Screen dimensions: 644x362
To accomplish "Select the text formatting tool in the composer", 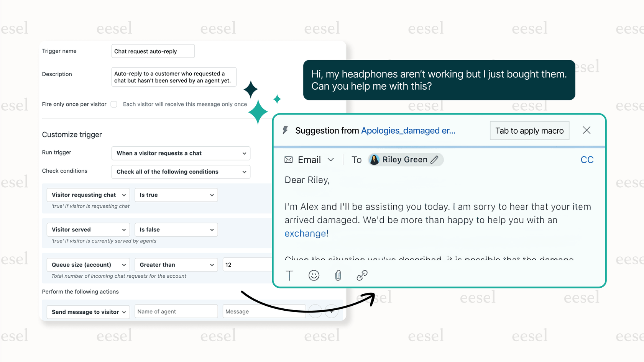I will coord(289,275).
